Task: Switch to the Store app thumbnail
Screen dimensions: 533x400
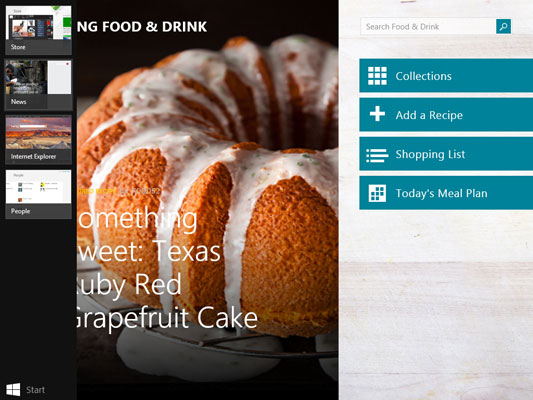Action: (38, 30)
